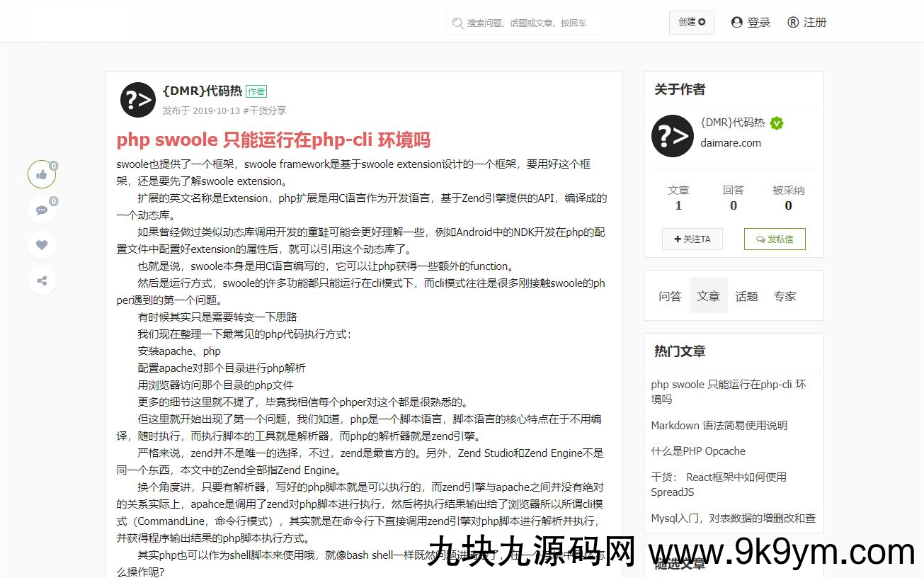
Task: Focus the search input field
Action: [532, 23]
